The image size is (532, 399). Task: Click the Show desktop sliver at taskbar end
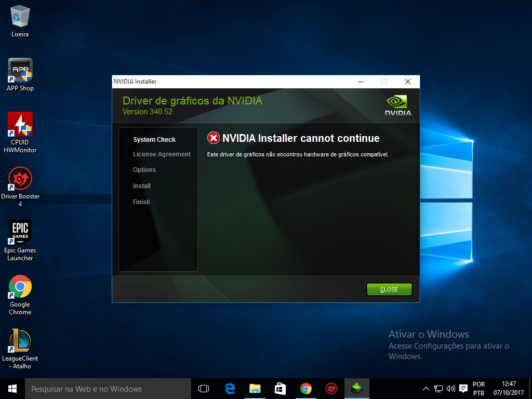[530, 389]
